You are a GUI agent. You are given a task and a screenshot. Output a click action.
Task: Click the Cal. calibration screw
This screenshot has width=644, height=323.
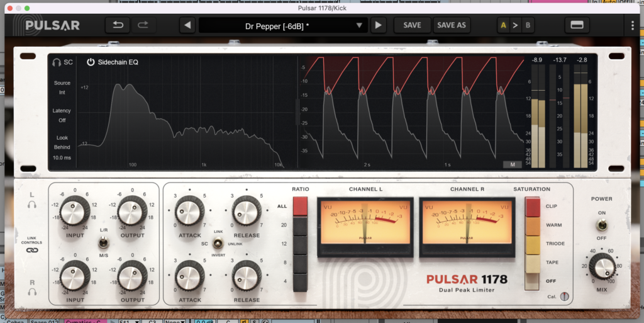pos(565,297)
